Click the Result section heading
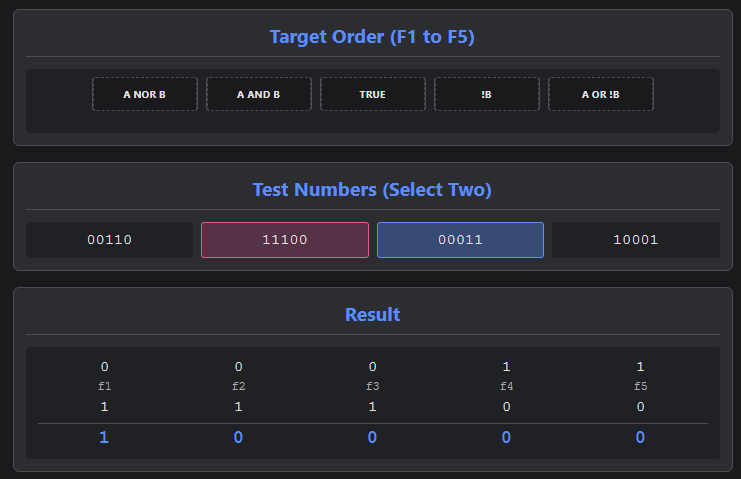The image size is (741, 479). (x=372, y=315)
